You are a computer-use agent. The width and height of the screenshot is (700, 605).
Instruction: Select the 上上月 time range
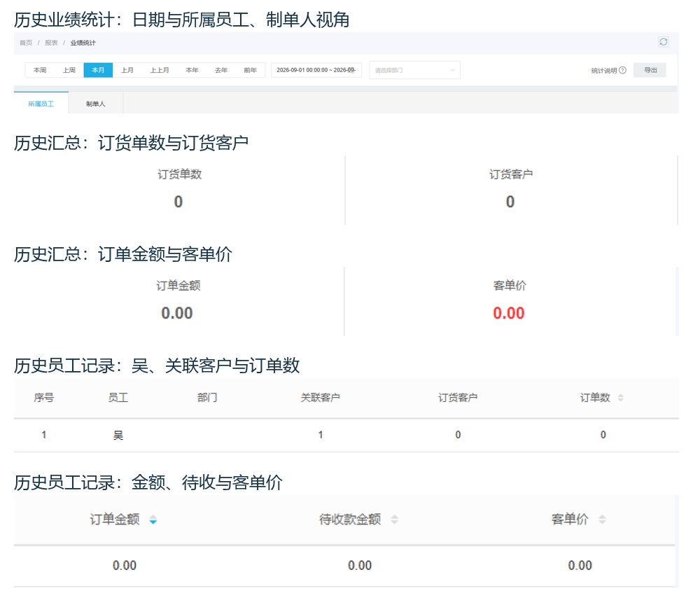click(160, 70)
